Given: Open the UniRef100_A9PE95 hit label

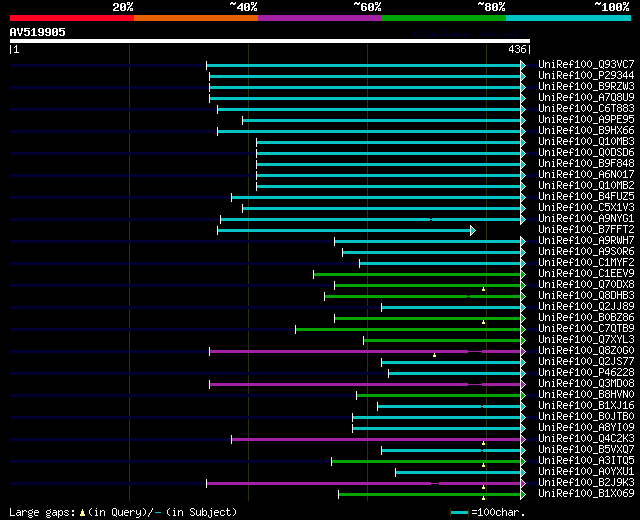Looking at the screenshot, I should tap(586, 120).
